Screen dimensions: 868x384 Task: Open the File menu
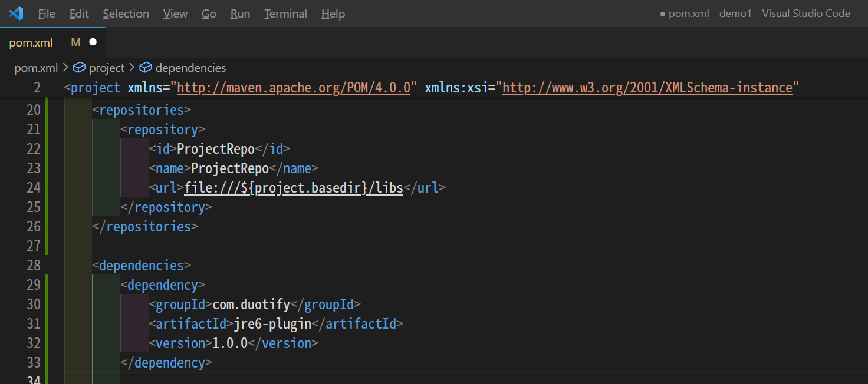point(47,14)
